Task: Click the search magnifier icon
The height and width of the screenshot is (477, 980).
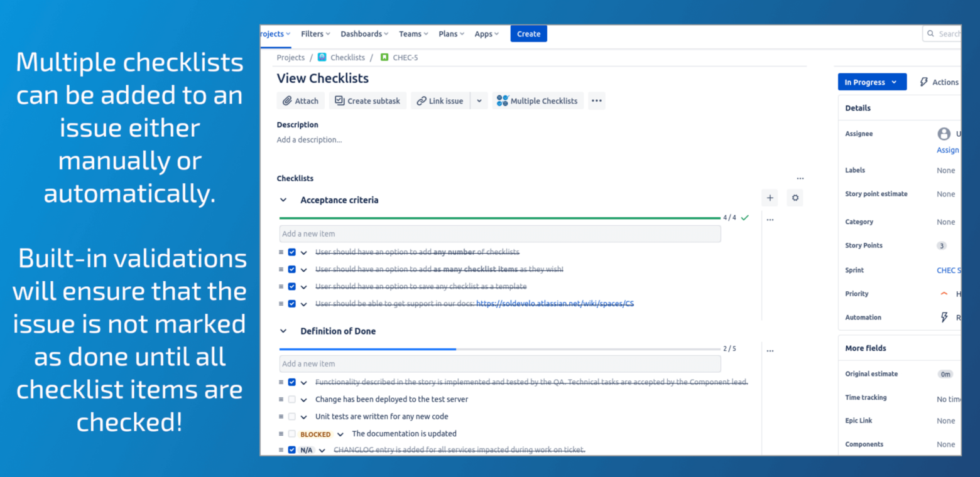Action: tap(931, 33)
